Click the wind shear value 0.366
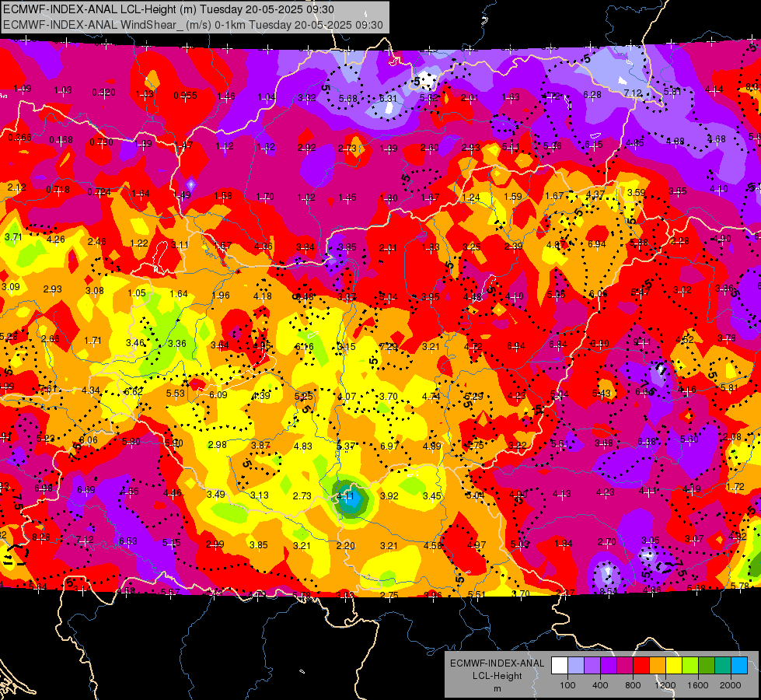This screenshot has height=700, width=761. [20, 138]
